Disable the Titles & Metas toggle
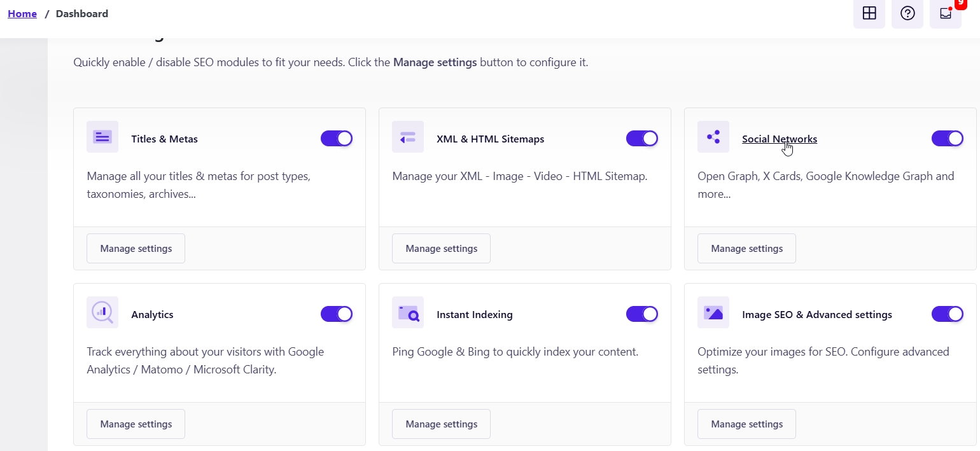 (337, 139)
